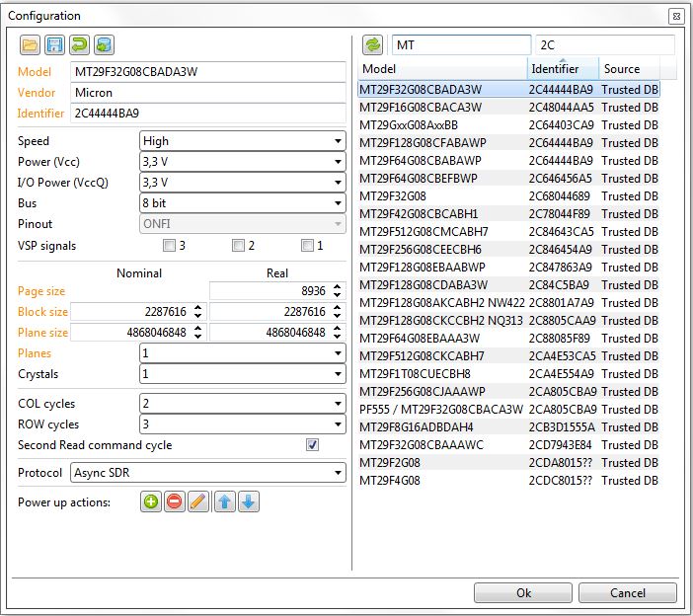Click the Cancel button

(x=628, y=593)
